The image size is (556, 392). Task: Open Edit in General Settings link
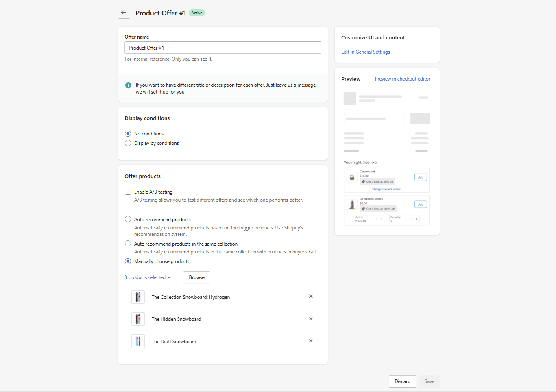(366, 52)
